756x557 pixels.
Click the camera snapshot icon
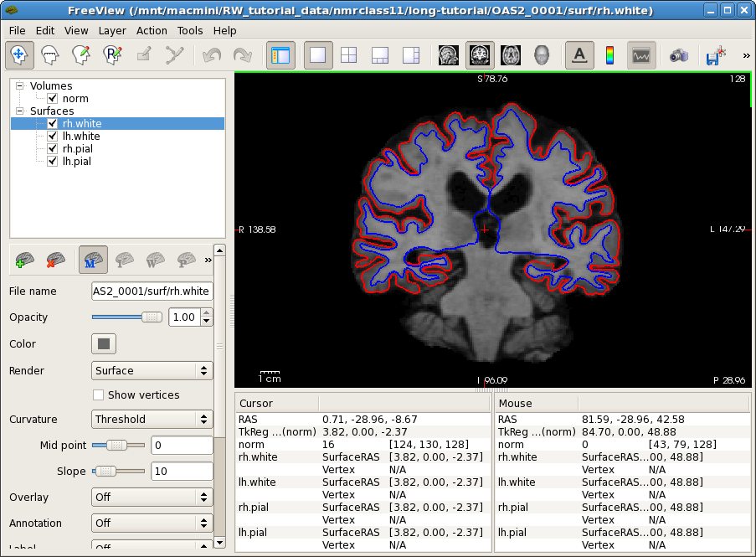pos(678,55)
